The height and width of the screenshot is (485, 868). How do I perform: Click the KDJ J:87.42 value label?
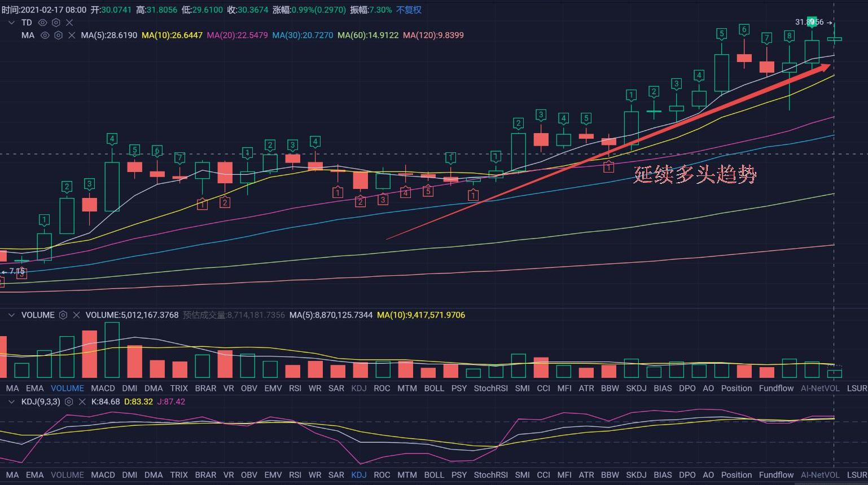tap(171, 402)
